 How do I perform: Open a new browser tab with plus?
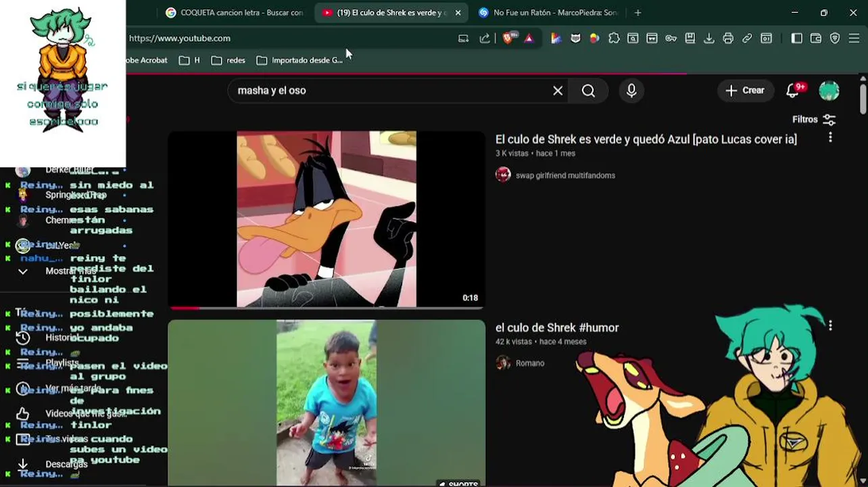(637, 12)
